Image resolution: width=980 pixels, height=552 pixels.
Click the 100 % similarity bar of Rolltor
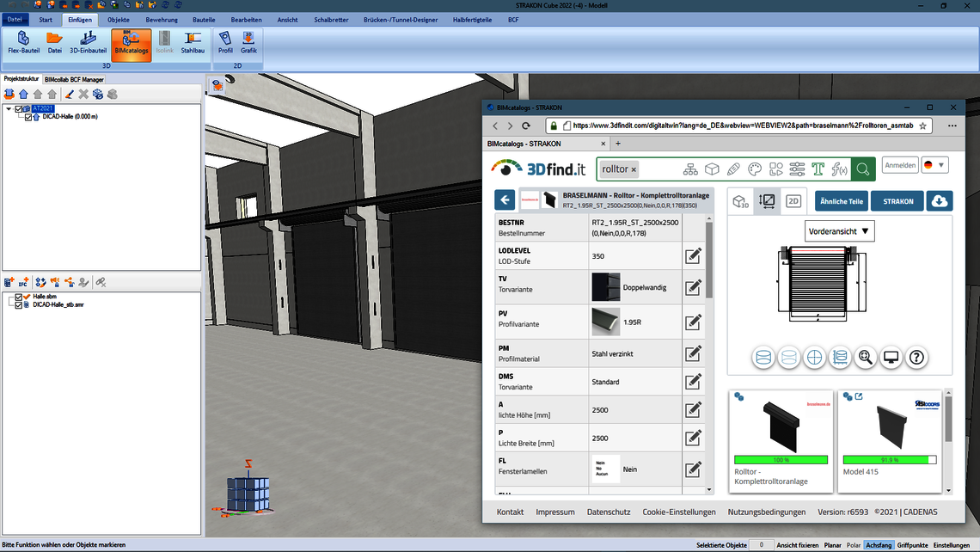(x=781, y=460)
